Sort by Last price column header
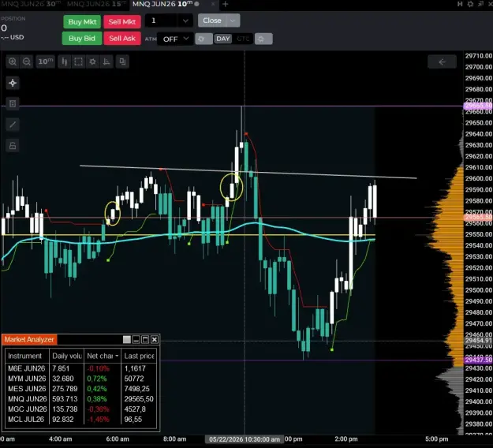493x448 pixels. point(139,356)
